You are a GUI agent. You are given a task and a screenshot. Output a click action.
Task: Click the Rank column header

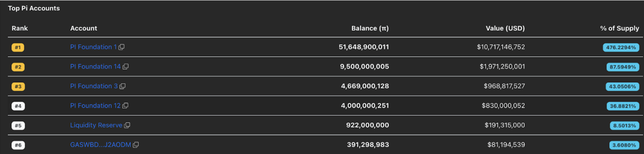click(x=20, y=28)
